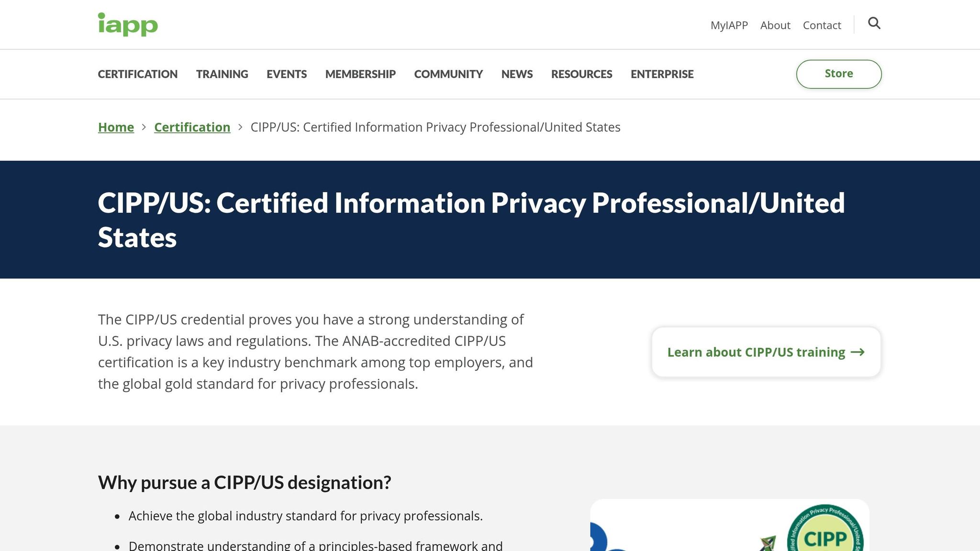Click Learn about CIPP/US training button

point(766,352)
